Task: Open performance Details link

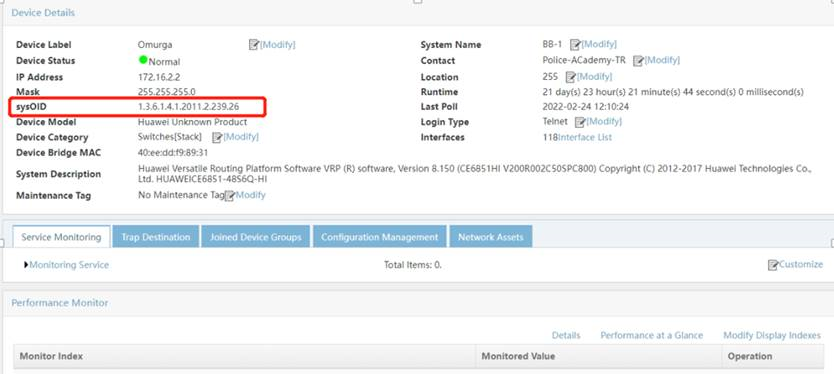Action: (x=566, y=335)
